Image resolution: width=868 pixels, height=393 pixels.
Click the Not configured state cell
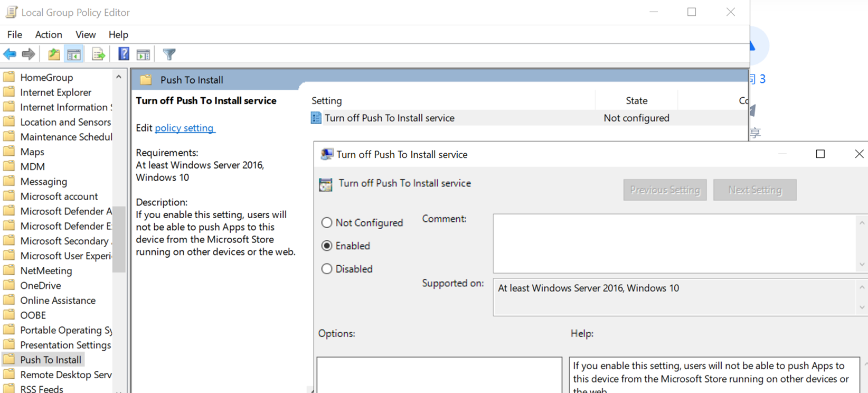636,118
